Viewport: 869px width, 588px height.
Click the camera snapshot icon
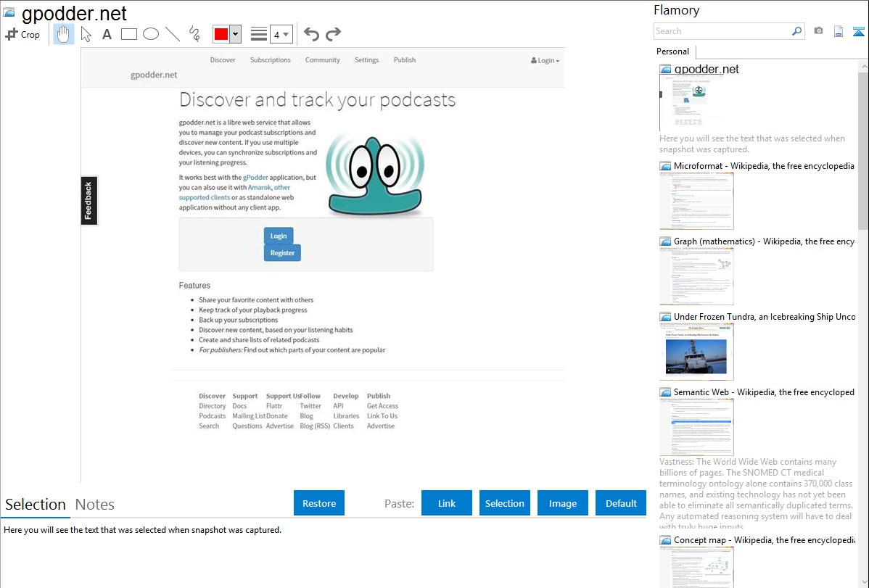pos(818,31)
